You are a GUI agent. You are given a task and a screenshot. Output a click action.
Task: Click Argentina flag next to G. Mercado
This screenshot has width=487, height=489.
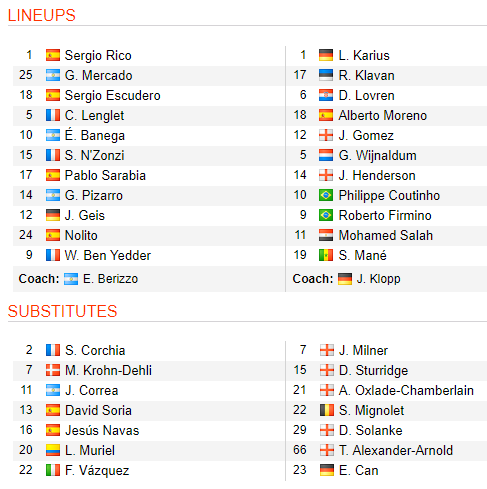point(53,75)
